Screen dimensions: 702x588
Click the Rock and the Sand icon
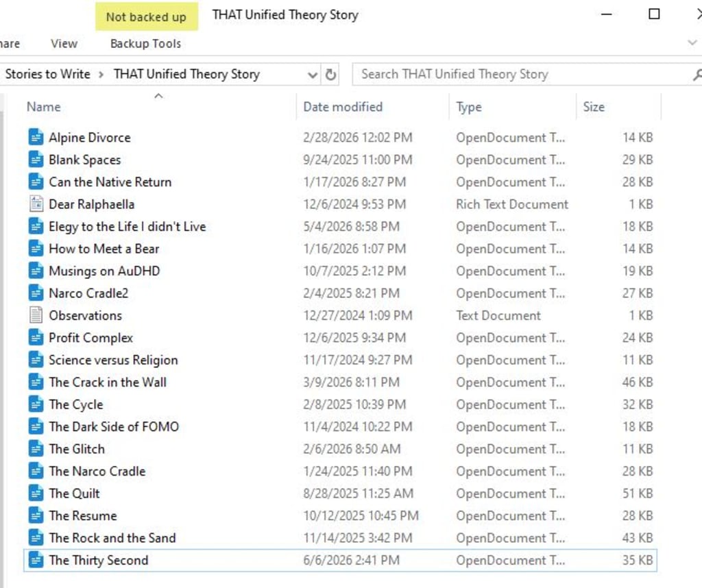pyautogui.click(x=36, y=538)
